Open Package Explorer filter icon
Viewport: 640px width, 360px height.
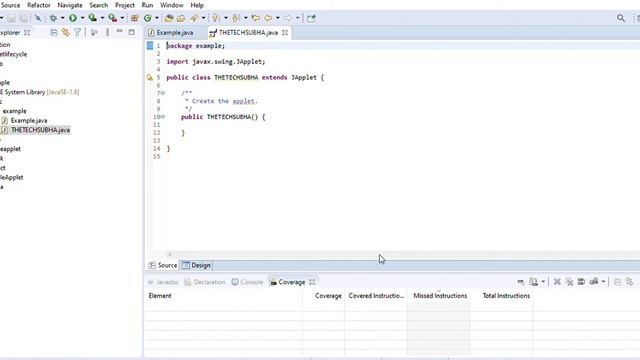[x=77, y=32]
